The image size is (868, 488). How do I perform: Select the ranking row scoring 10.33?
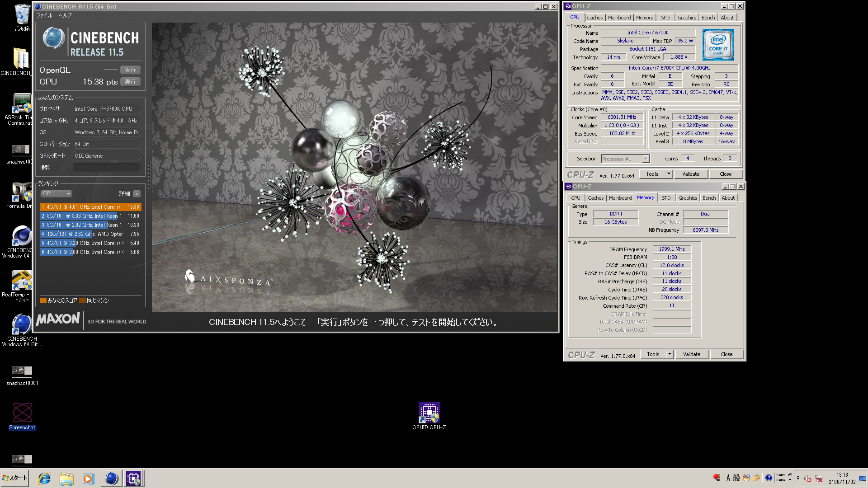pos(90,225)
